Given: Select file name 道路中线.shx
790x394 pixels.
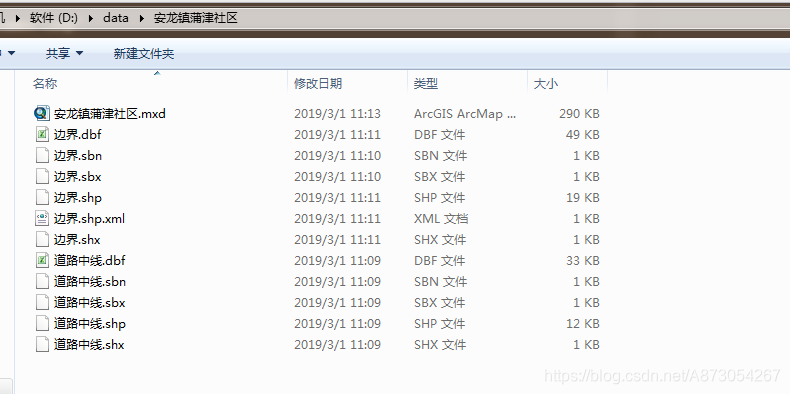Looking at the screenshot, I should (x=89, y=345).
